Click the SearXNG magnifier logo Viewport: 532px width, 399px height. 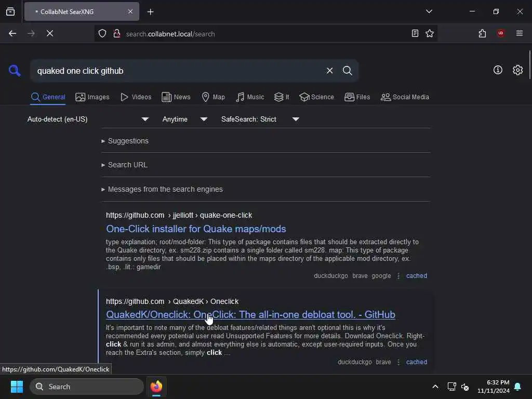click(x=15, y=71)
